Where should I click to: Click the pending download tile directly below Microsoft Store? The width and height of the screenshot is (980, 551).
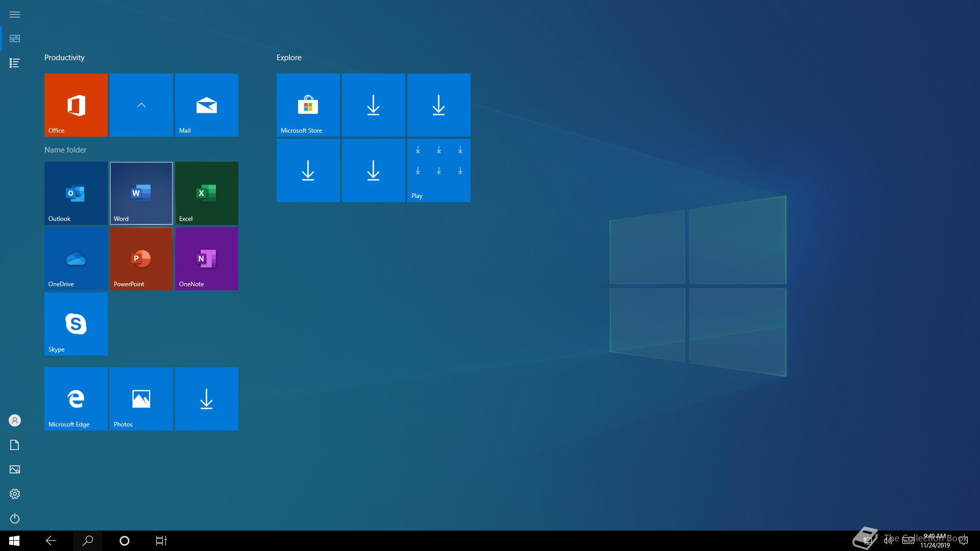point(308,170)
